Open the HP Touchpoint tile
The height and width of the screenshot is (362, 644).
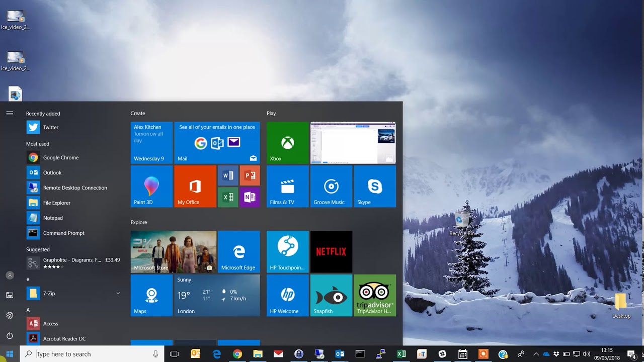coord(288,252)
